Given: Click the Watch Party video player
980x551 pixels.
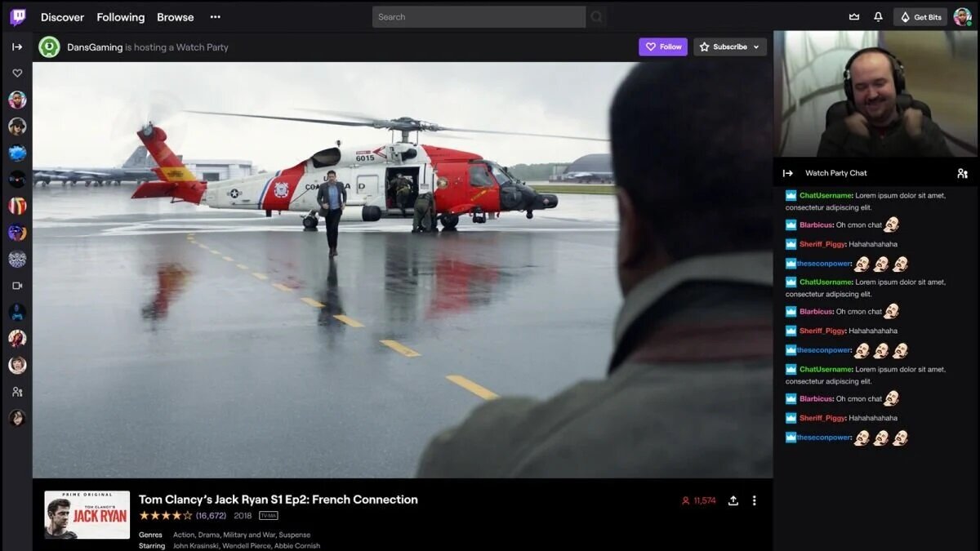Looking at the screenshot, I should pos(403,270).
